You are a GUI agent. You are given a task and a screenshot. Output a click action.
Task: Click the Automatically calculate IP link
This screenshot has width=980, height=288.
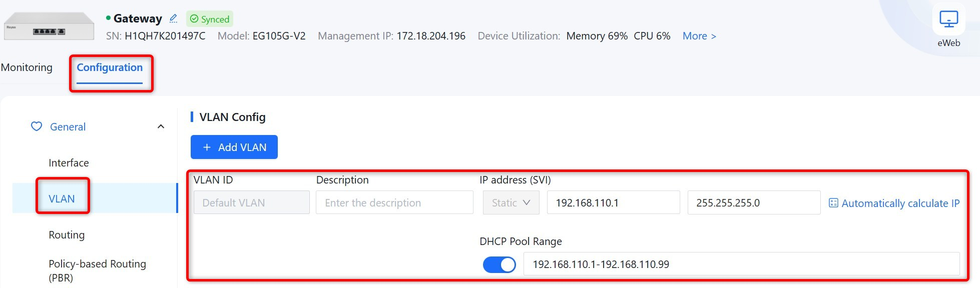pyautogui.click(x=900, y=203)
